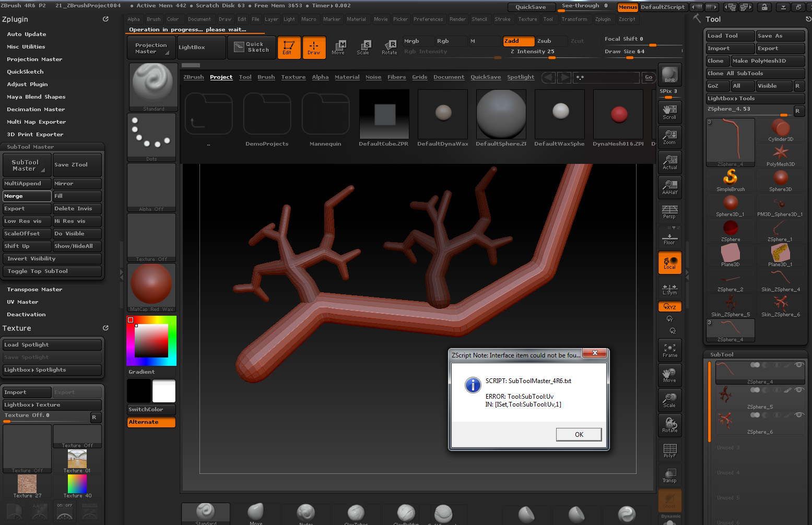Select the Rotate transform tool in top shelf
The image size is (812, 525).
pos(389,47)
